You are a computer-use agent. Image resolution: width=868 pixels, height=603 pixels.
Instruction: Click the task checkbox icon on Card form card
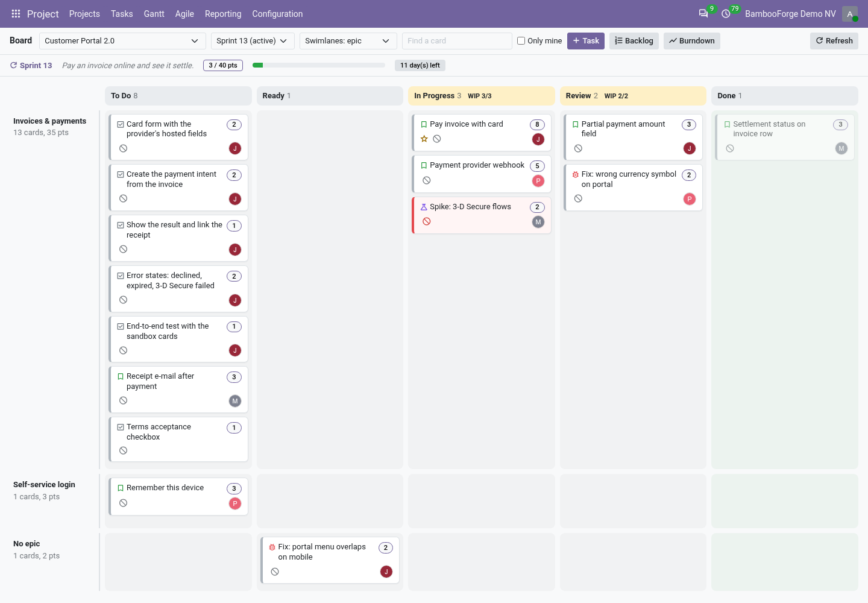[x=121, y=124]
